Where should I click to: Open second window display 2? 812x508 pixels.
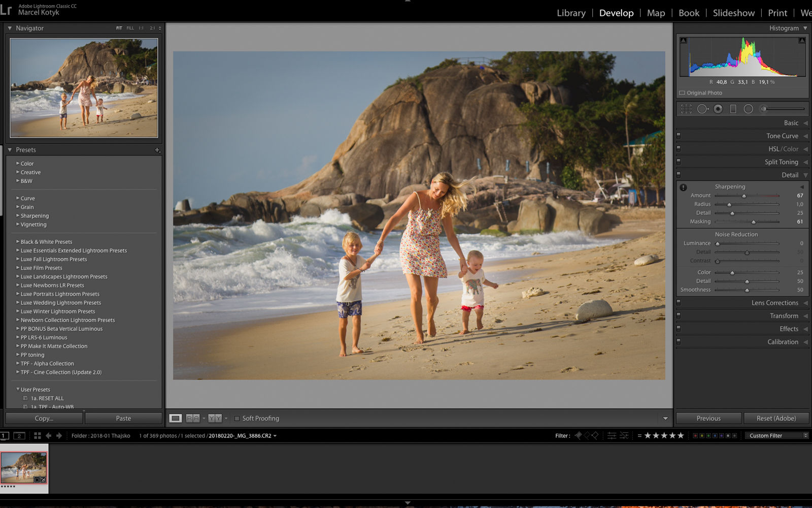[x=19, y=436]
